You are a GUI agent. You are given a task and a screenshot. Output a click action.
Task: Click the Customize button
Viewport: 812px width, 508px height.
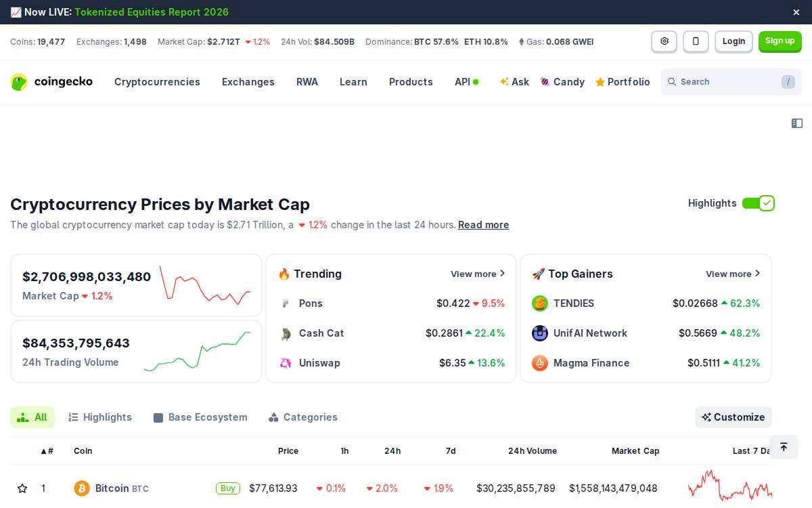[734, 417]
